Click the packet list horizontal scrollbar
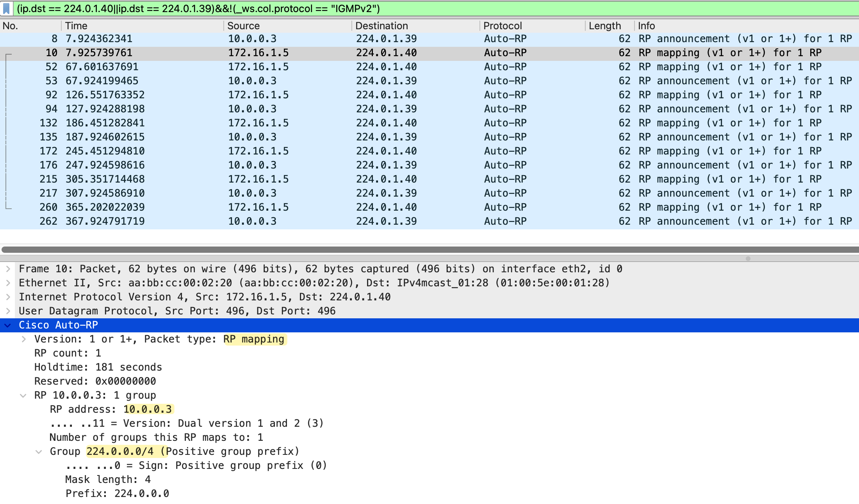The image size is (859, 504). (x=429, y=250)
